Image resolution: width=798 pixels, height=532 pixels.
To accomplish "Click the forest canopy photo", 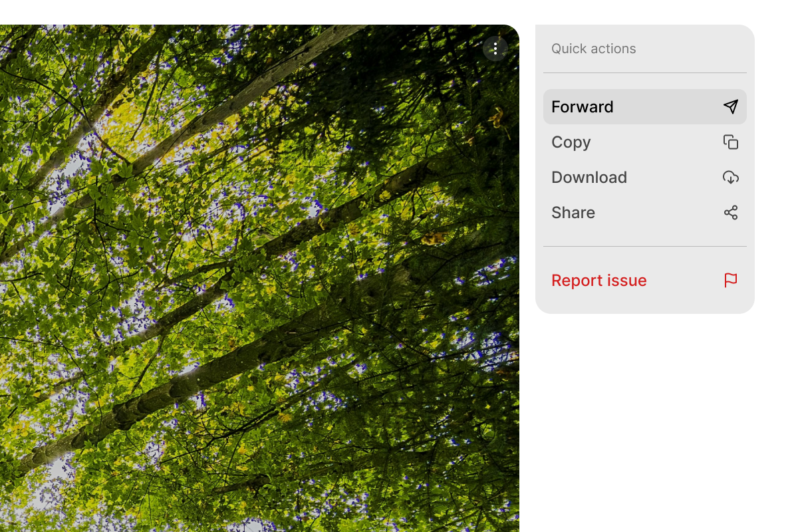I will pyautogui.click(x=259, y=278).
